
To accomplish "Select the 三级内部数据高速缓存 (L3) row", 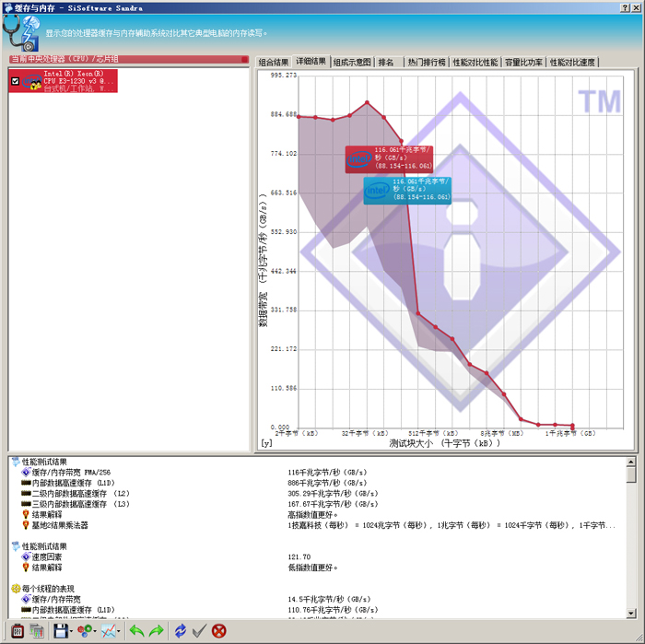I will [317, 504].
